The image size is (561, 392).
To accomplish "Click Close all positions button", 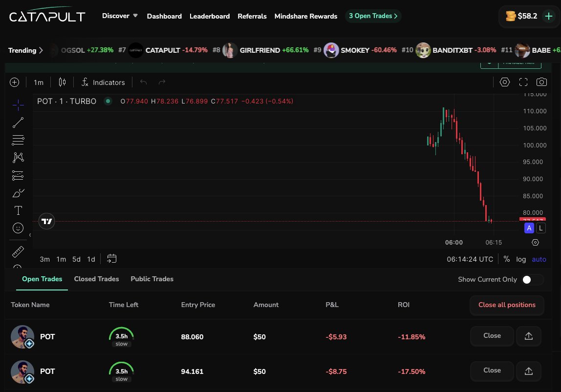I will (507, 305).
